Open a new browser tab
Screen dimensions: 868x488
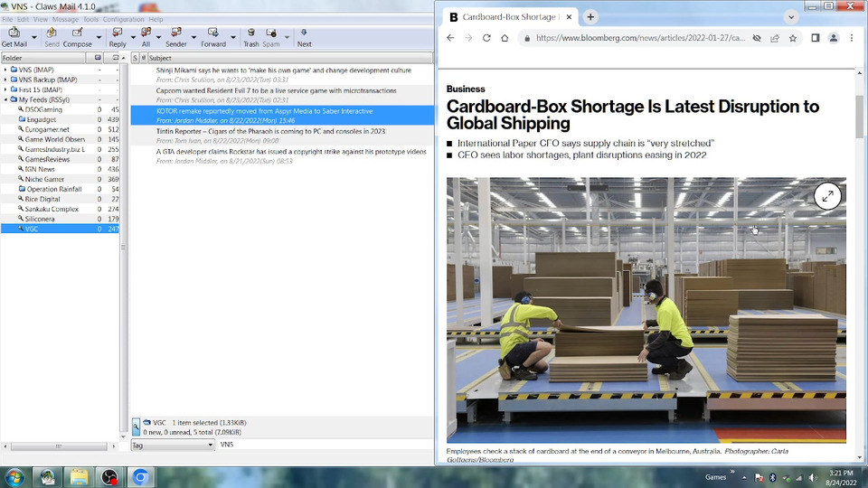coord(590,17)
